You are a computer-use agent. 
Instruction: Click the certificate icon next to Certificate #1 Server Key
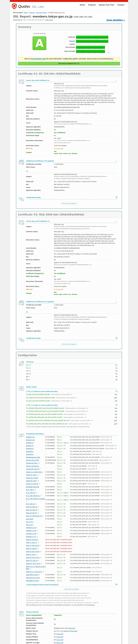point(21,82)
